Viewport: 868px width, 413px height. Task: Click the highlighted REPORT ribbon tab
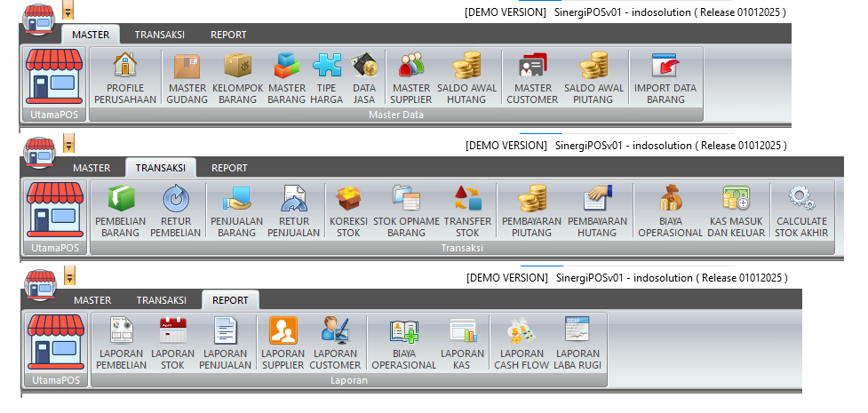tap(230, 300)
